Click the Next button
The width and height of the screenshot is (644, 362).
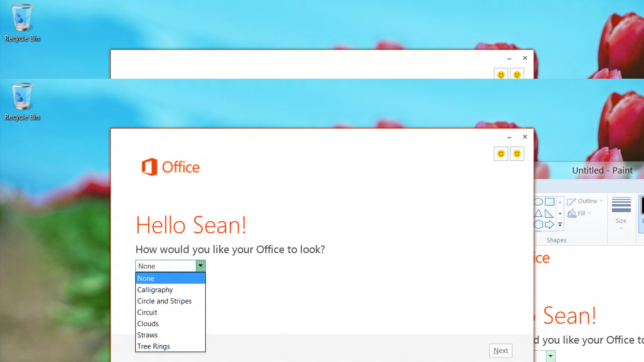(x=500, y=350)
